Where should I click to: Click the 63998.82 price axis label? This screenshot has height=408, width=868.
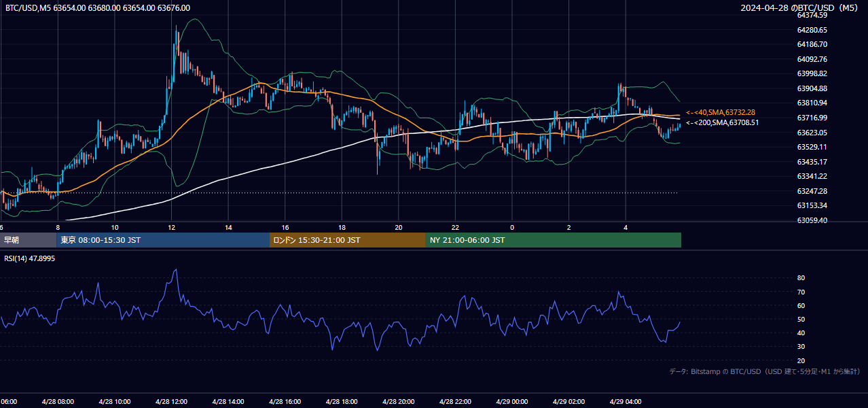click(x=812, y=73)
